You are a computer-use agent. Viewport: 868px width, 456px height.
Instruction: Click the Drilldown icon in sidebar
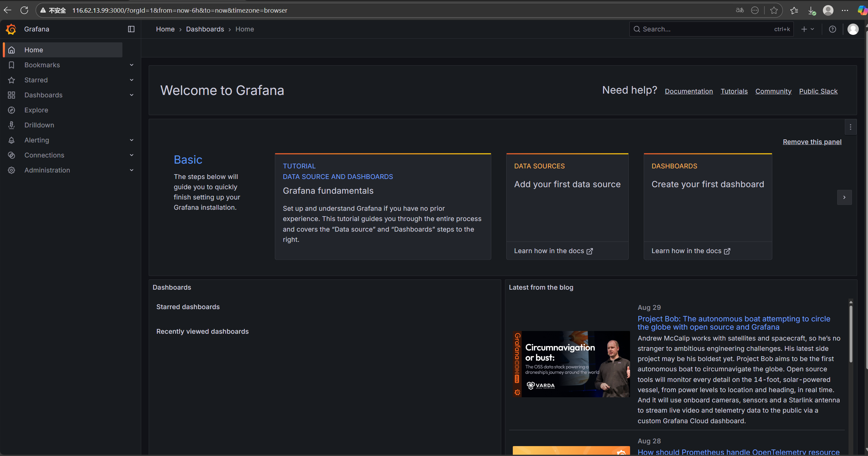coord(12,125)
